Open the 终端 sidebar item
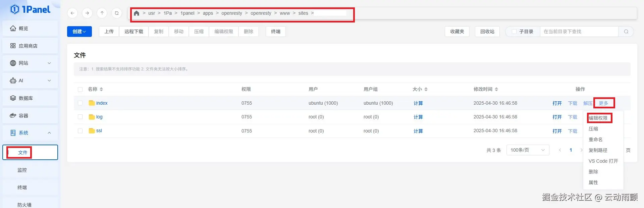 30,188
